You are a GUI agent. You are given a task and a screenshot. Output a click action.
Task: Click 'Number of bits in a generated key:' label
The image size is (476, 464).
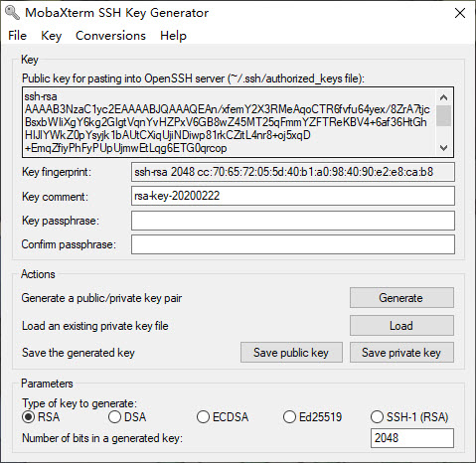tap(102, 438)
